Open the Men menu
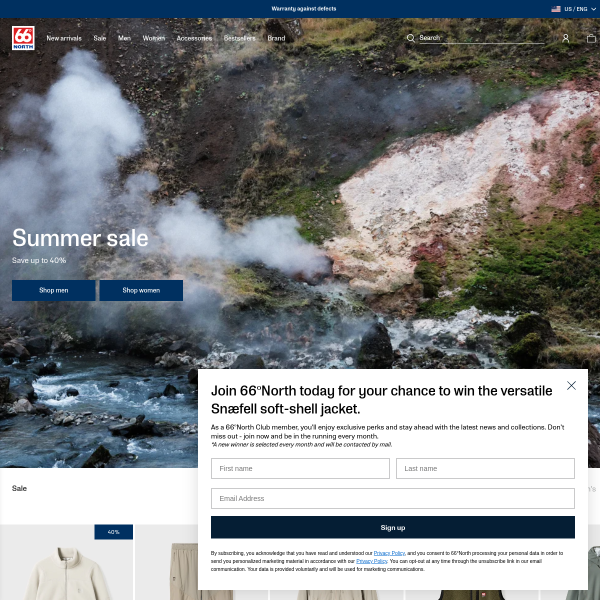600x600 pixels. point(124,38)
